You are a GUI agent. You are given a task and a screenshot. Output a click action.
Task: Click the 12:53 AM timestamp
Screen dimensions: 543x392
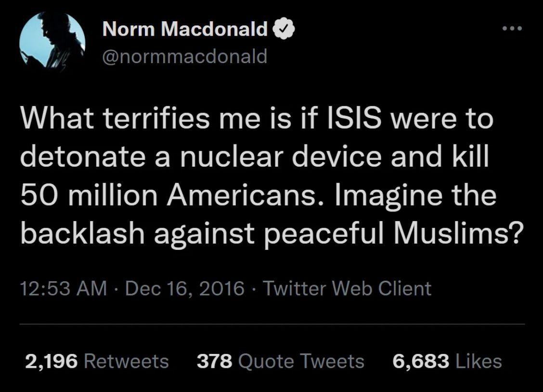coord(63,288)
